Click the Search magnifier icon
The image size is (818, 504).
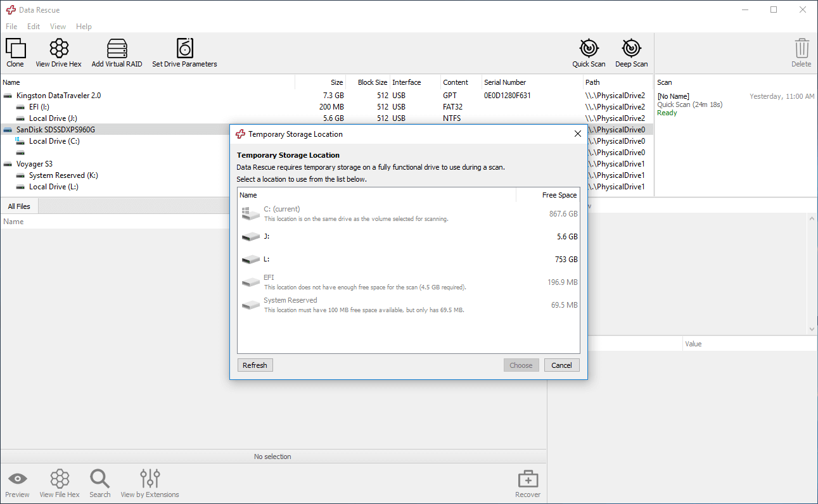99,479
